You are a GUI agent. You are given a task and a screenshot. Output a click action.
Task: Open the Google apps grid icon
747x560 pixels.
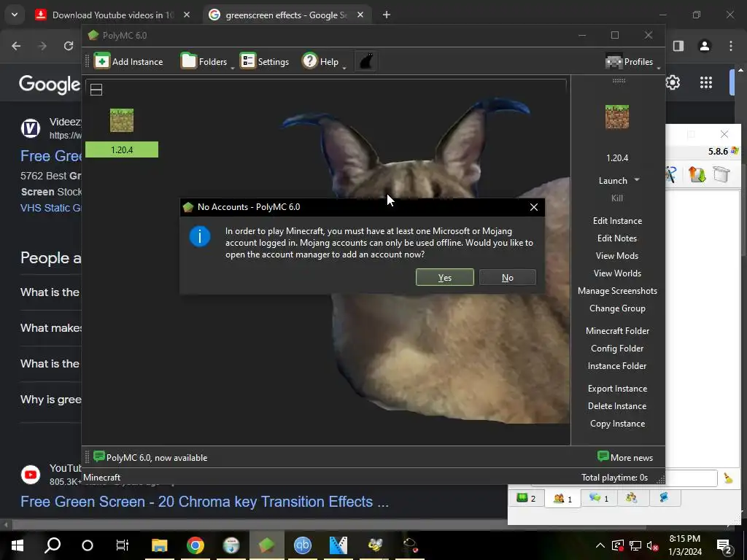(x=706, y=82)
